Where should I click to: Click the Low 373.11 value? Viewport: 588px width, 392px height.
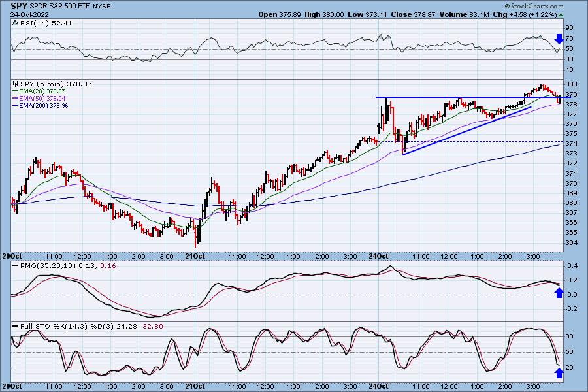(x=367, y=14)
